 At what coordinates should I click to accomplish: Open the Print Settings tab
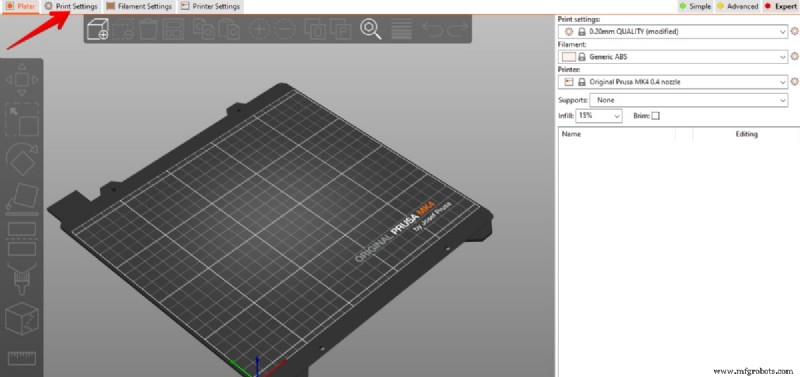coord(71,7)
